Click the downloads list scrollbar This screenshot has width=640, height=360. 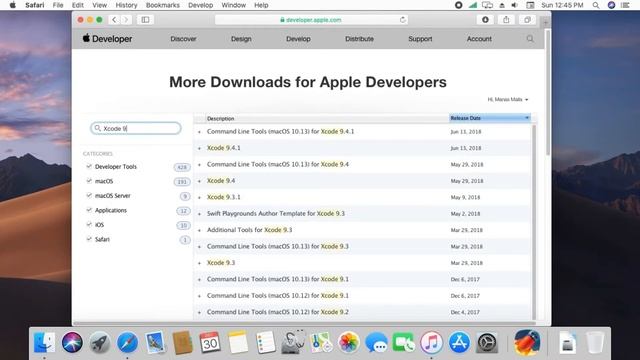pos(534,222)
